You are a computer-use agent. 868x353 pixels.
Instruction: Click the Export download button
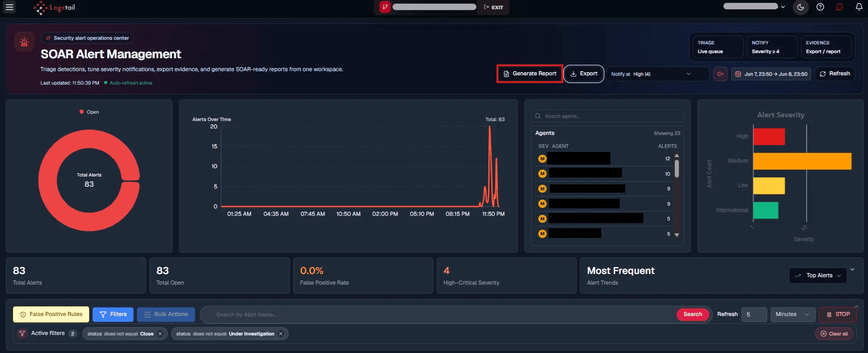click(584, 73)
